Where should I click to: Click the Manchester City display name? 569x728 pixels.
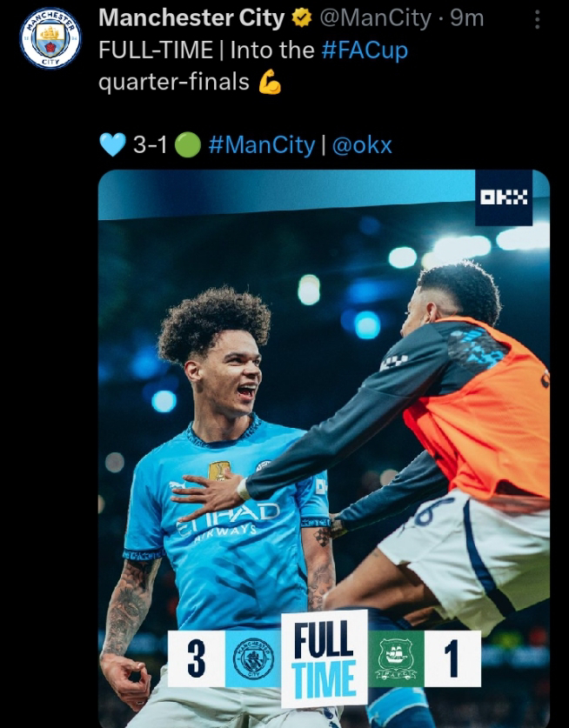(191, 18)
